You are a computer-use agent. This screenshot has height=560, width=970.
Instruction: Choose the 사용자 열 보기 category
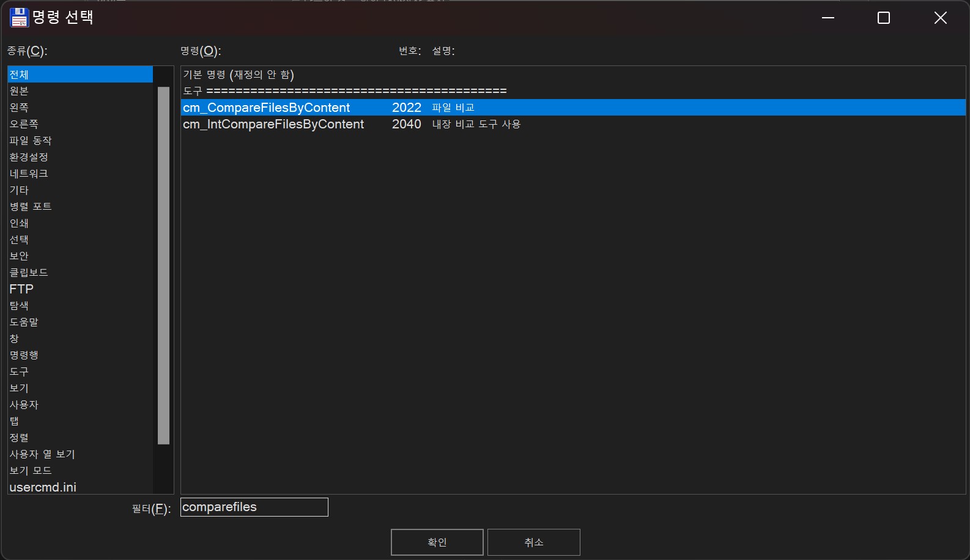pos(42,454)
